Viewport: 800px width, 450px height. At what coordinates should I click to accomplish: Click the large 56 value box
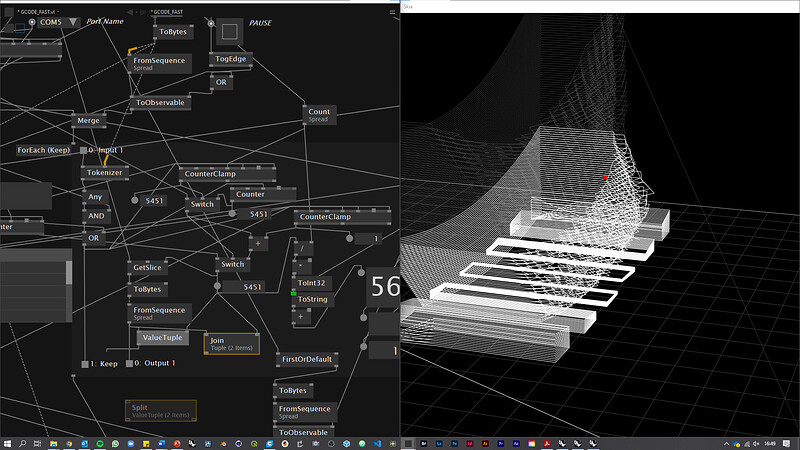pyautogui.click(x=384, y=286)
